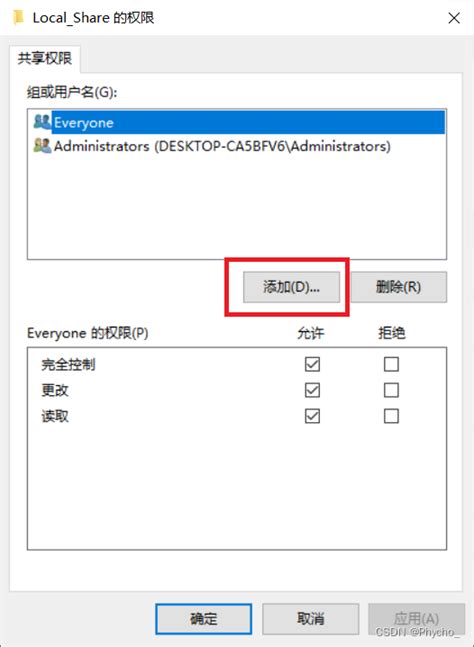The width and height of the screenshot is (474, 647).
Task: Click the 删除(R) button
Action: point(399,287)
